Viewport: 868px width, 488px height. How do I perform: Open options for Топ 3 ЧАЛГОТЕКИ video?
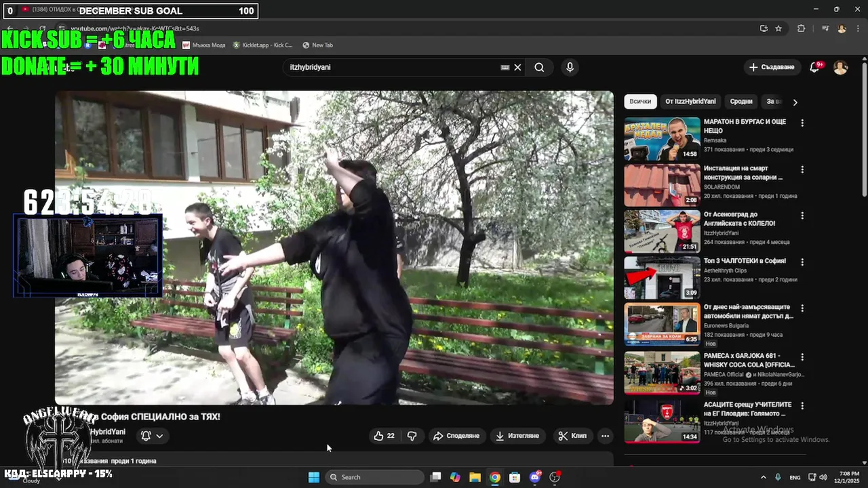coord(802,262)
